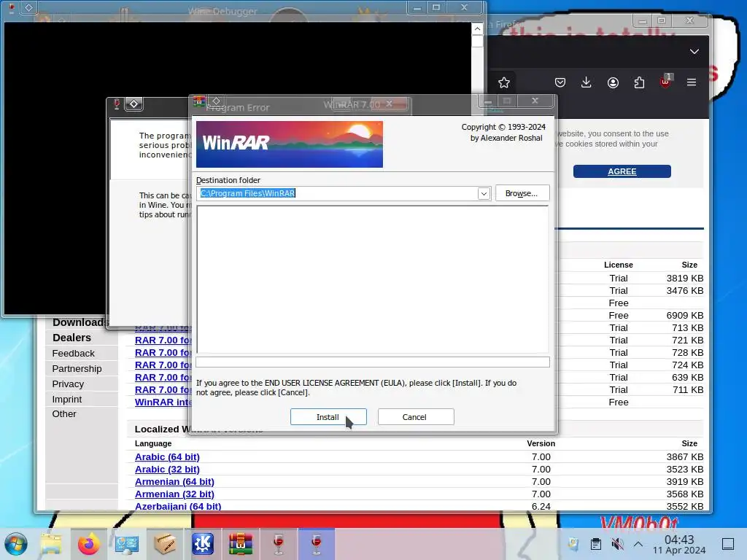
Task: Click the WinRAR banner image
Action: [x=290, y=144]
